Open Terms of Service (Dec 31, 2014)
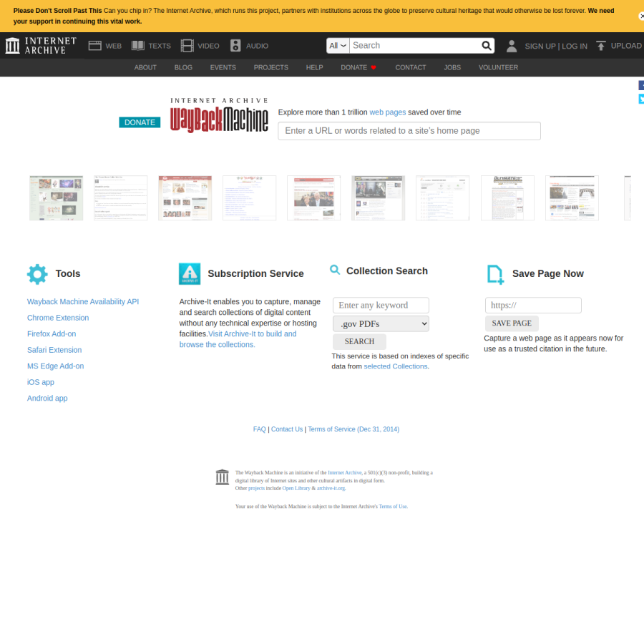 (353, 429)
